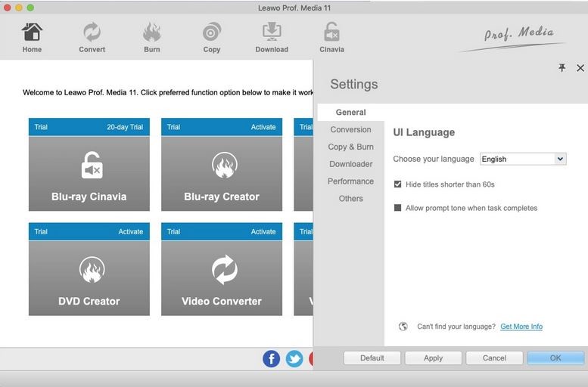Pin the Settings panel
The width and height of the screenshot is (588, 387).
562,68
